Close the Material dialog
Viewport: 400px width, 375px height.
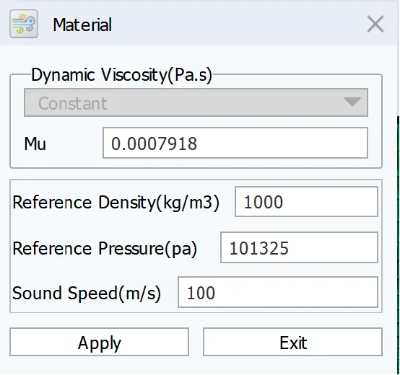(x=375, y=25)
